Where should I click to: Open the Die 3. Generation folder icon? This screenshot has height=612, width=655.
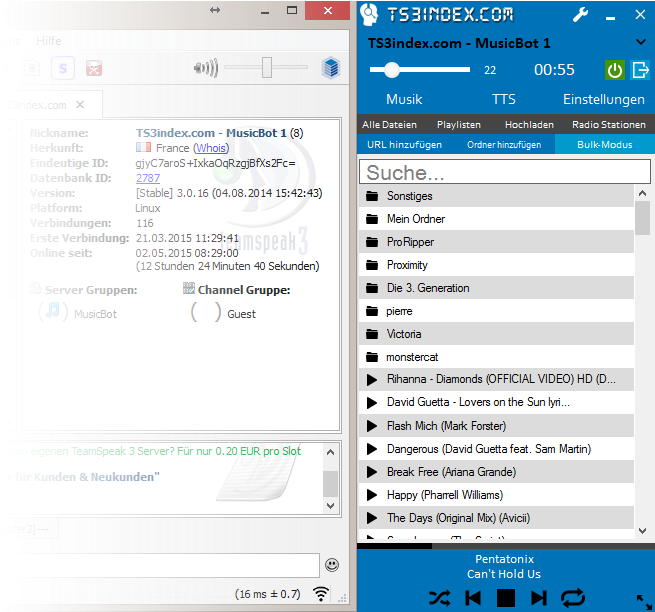(372, 288)
